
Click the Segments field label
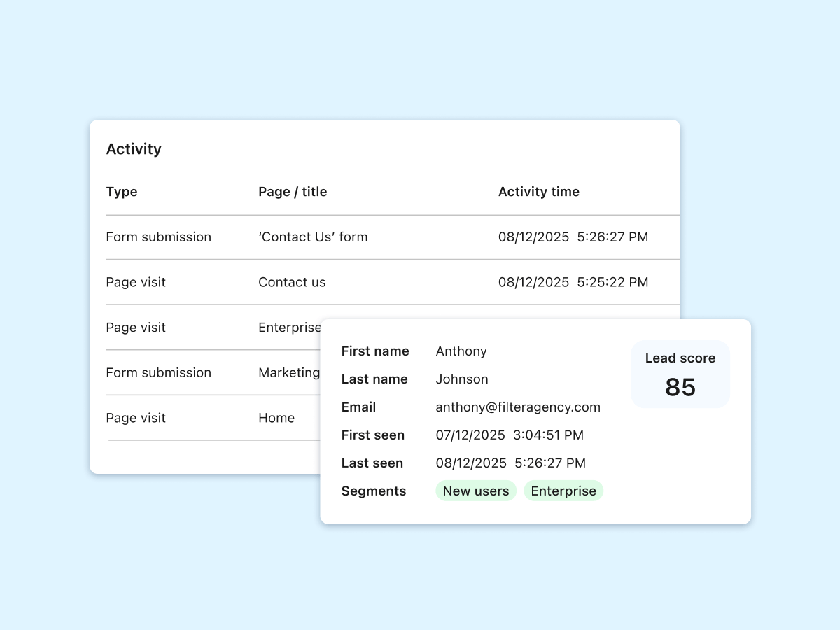pyautogui.click(x=374, y=491)
